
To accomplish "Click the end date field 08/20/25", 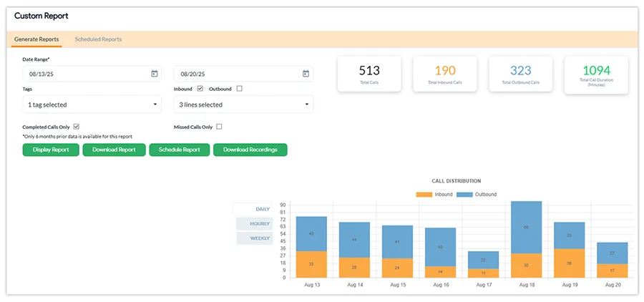I will (x=243, y=74).
